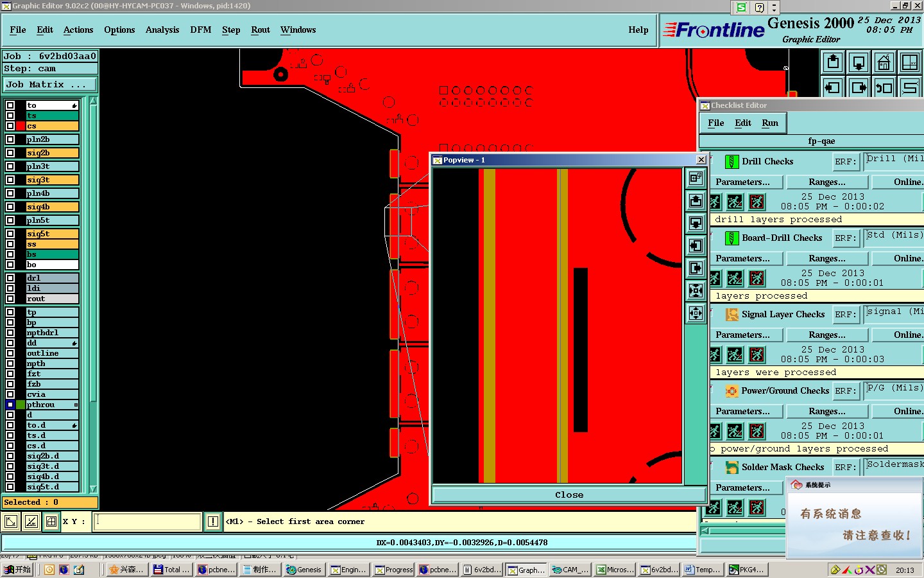Open the Analysis menu
Viewport: 924px width, 578px height.
click(162, 30)
